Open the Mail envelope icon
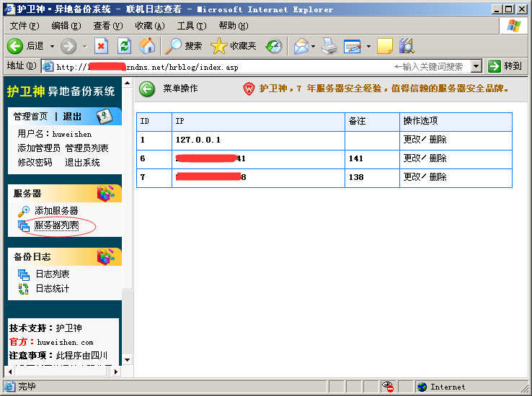The width and height of the screenshot is (532, 396). [x=301, y=46]
